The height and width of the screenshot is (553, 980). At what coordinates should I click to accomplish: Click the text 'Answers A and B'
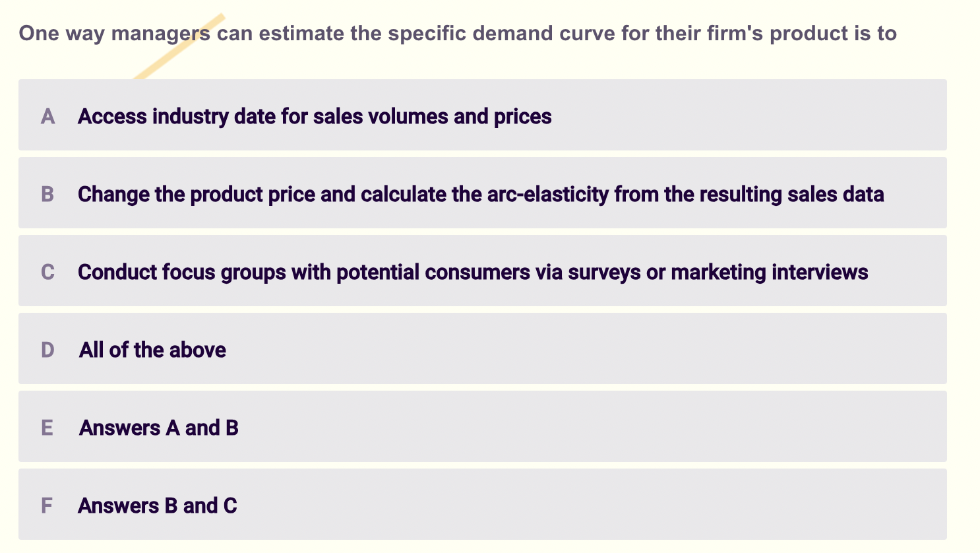point(158,427)
